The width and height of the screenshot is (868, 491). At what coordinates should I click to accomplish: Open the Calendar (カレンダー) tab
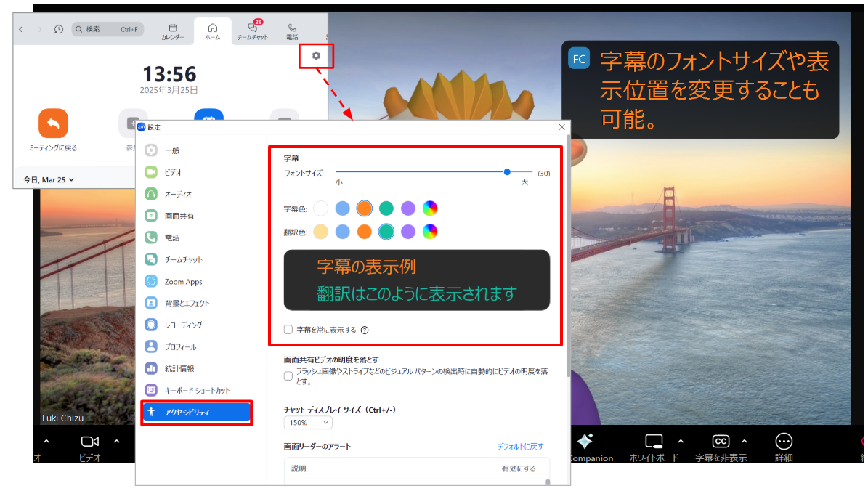[173, 31]
